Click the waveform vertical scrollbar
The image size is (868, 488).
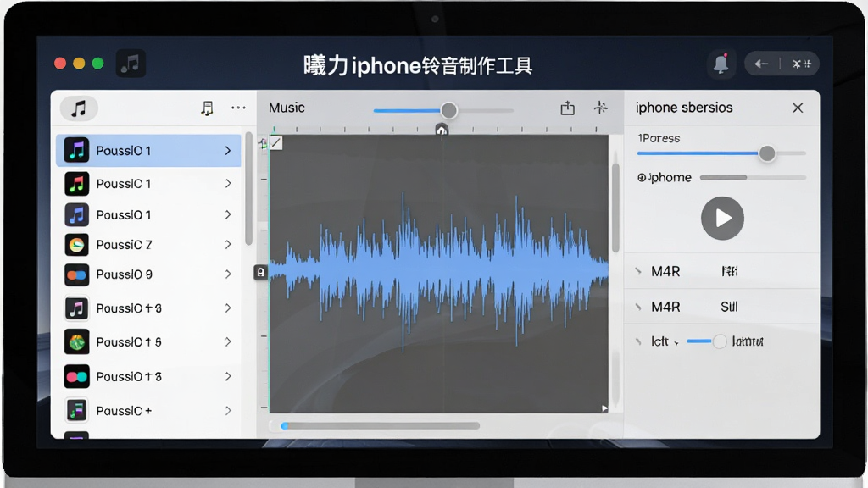615,208
